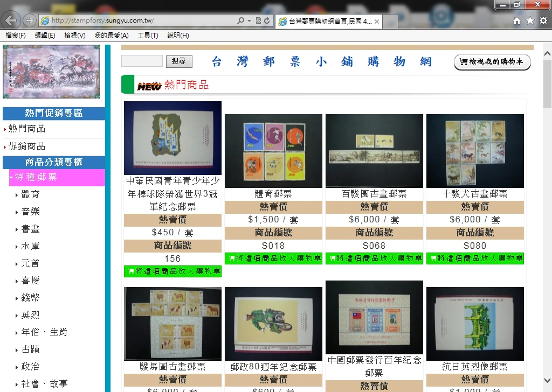Screen dimensions: 552x392
Task: Click the product search text field
Action: coord(142,61)
